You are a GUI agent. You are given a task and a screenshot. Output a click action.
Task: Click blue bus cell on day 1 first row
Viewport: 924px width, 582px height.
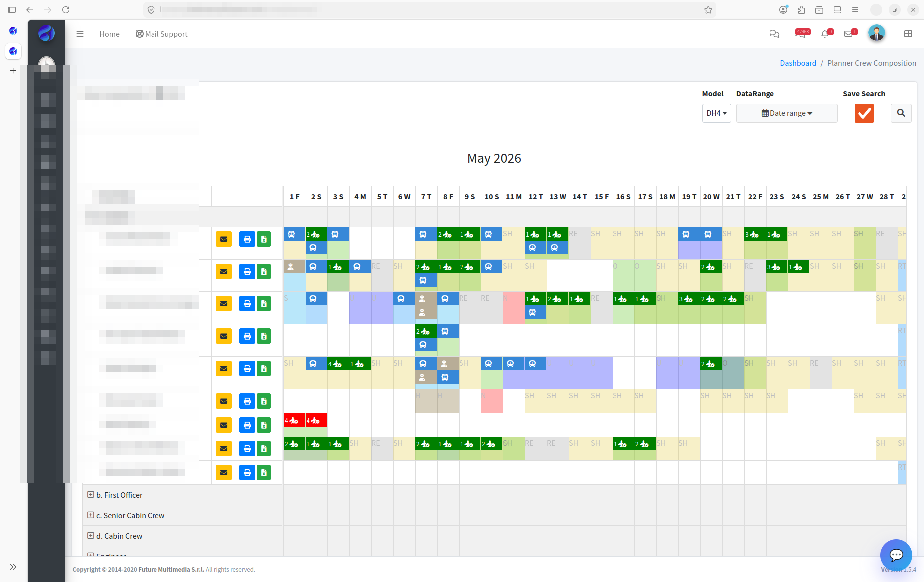click(294, 234)
